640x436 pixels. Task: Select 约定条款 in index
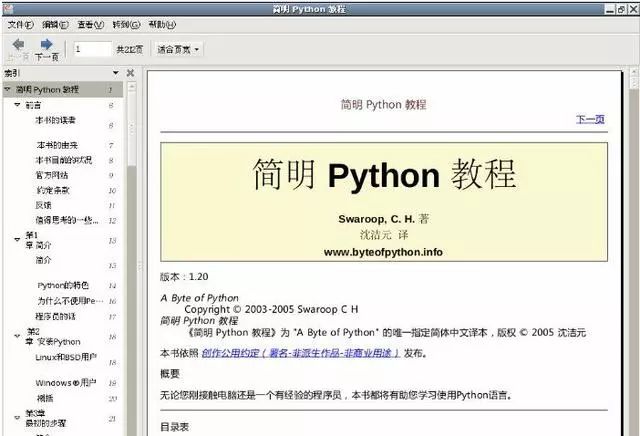coord(53,190)
